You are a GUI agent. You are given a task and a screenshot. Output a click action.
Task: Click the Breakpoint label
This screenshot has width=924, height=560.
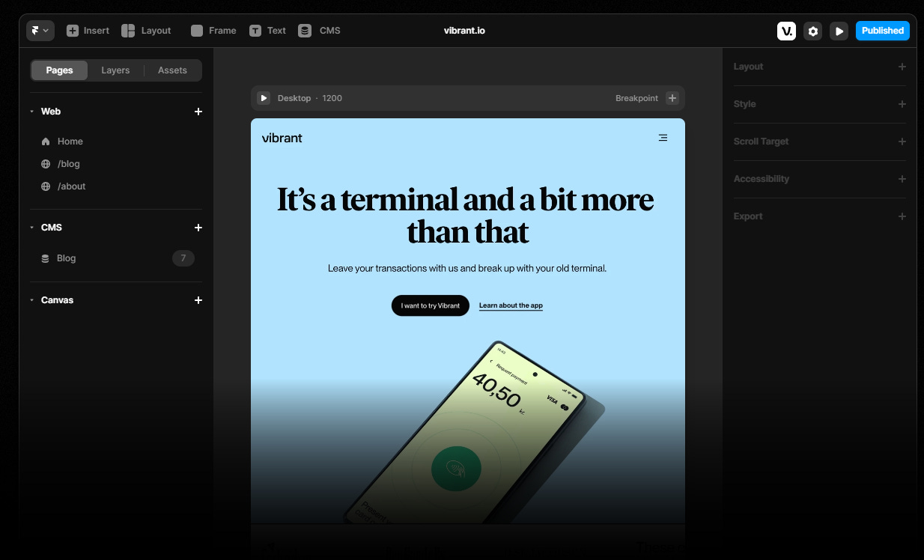636,98
